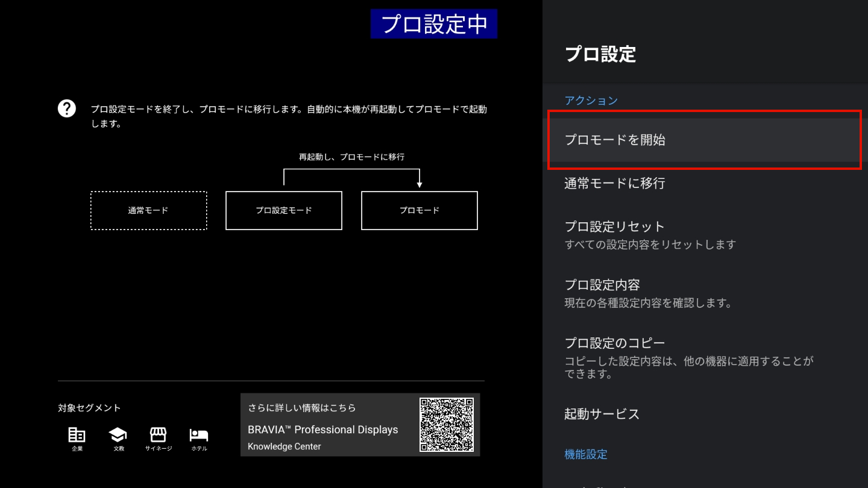
Task: Click the 文教 graduation cap icon
Action: [x=118, y=434]
